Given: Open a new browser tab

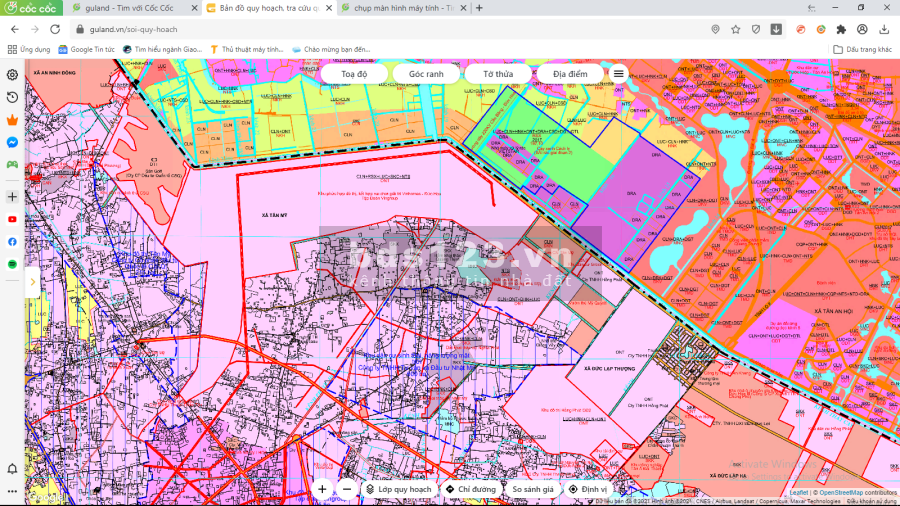Looking at the screenshot, I should pyautogui.click(x=479, y=8).
